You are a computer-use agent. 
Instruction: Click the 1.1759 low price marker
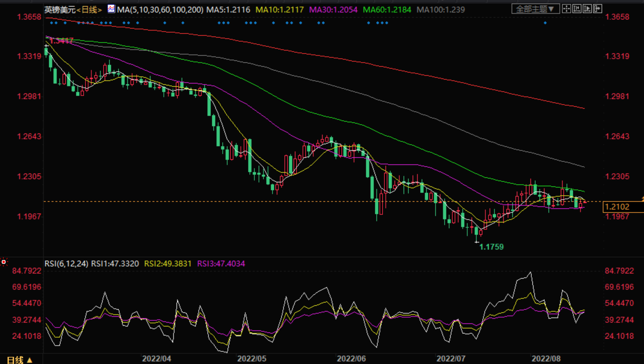coord(491,247)
